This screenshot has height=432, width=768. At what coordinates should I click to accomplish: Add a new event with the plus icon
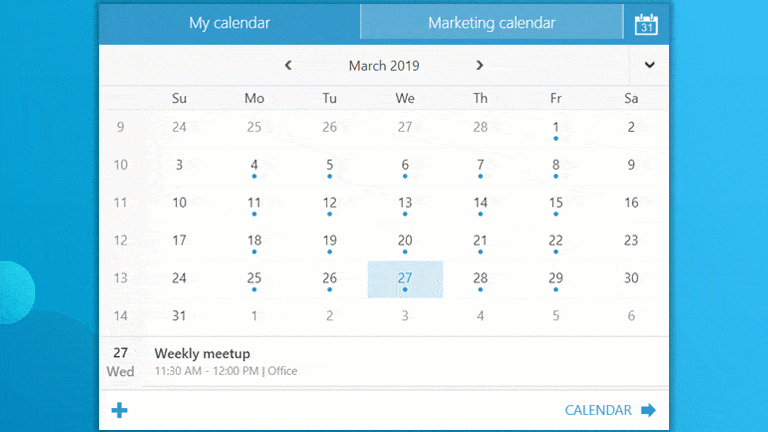click(x=119, y=410)
